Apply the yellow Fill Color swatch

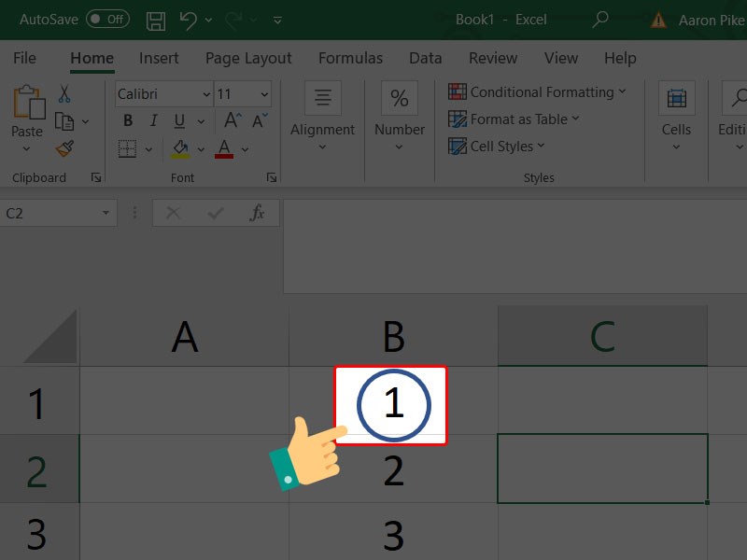point(180,148)
